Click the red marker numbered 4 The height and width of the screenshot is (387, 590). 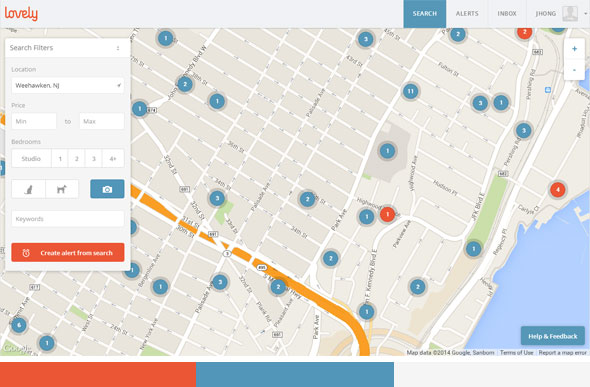coord(558,190)
